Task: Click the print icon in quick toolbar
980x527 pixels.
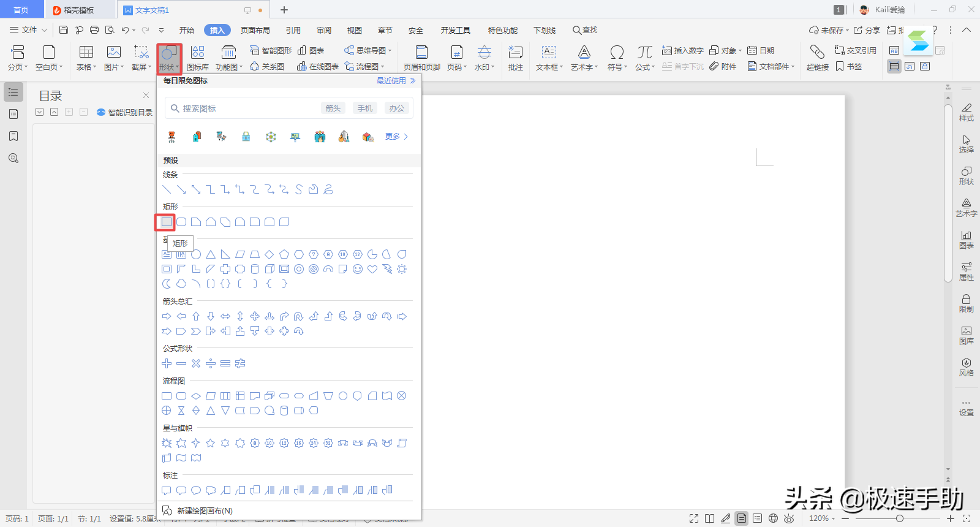Action: [94, 29]
